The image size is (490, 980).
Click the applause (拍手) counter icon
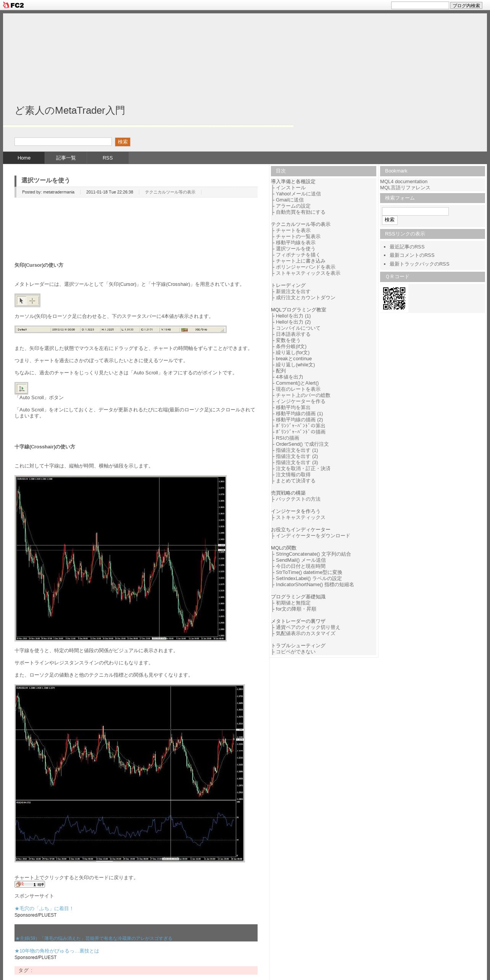[x=30, y=884]
